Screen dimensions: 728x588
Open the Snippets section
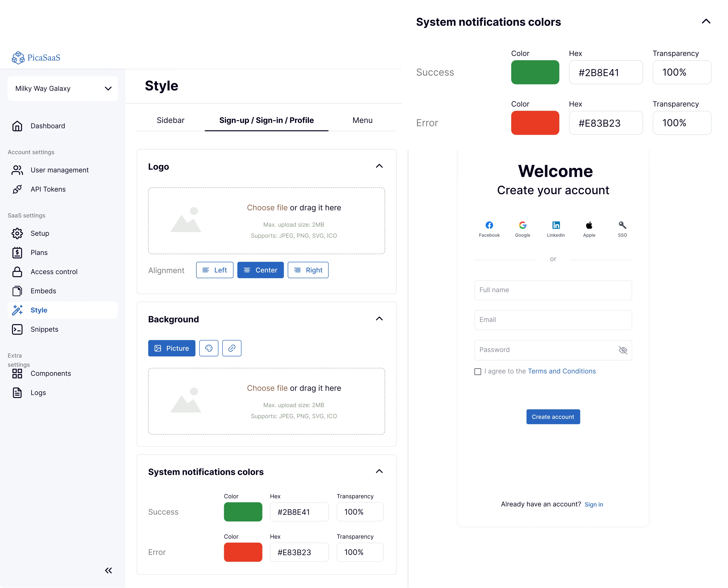click(44, 329)
